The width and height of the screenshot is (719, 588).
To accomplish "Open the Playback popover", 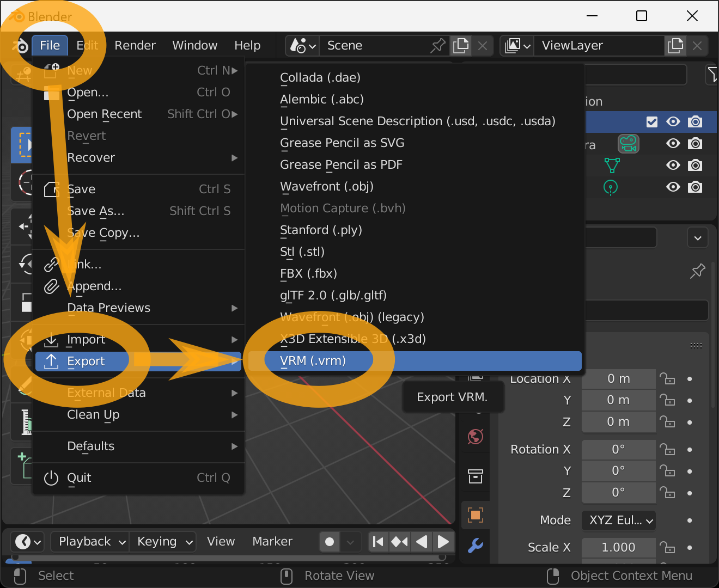I will tap(90, 542).
